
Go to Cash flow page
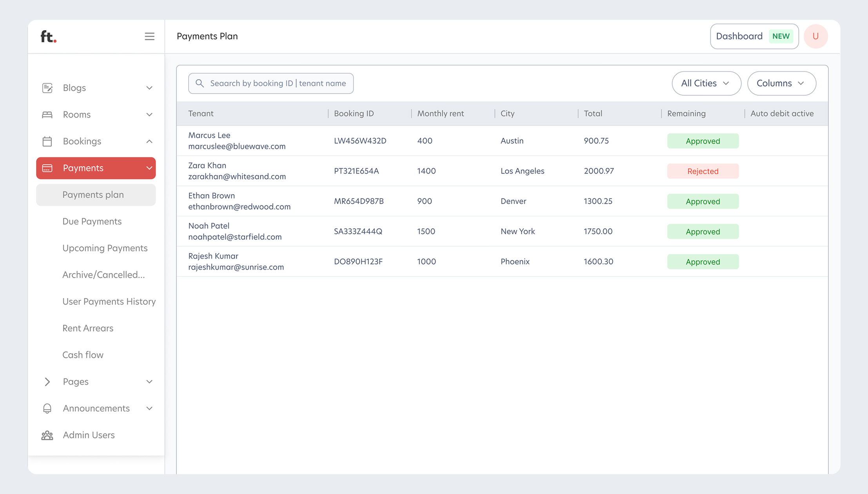coord(83,355)
